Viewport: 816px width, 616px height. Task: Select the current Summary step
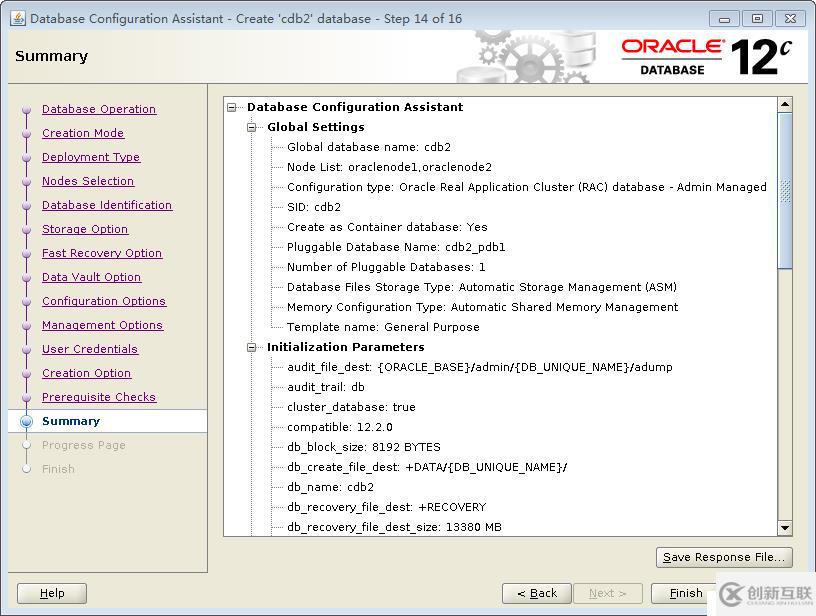71,421
